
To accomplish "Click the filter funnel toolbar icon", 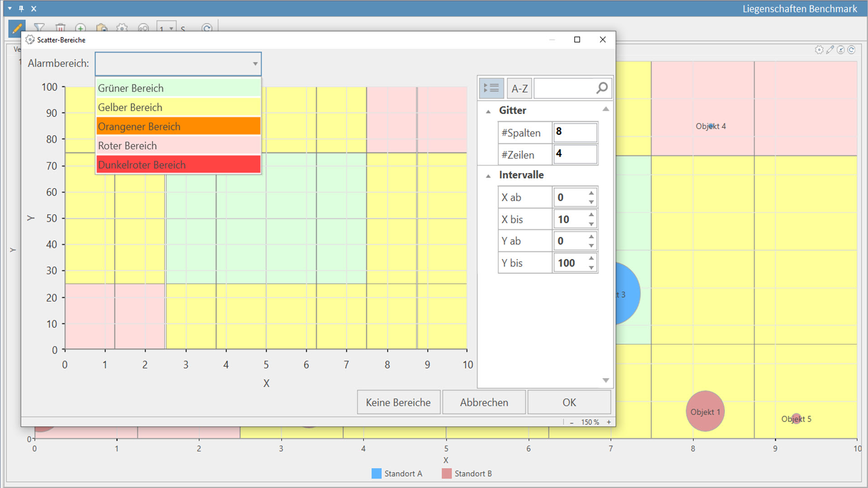I will 39,28.
